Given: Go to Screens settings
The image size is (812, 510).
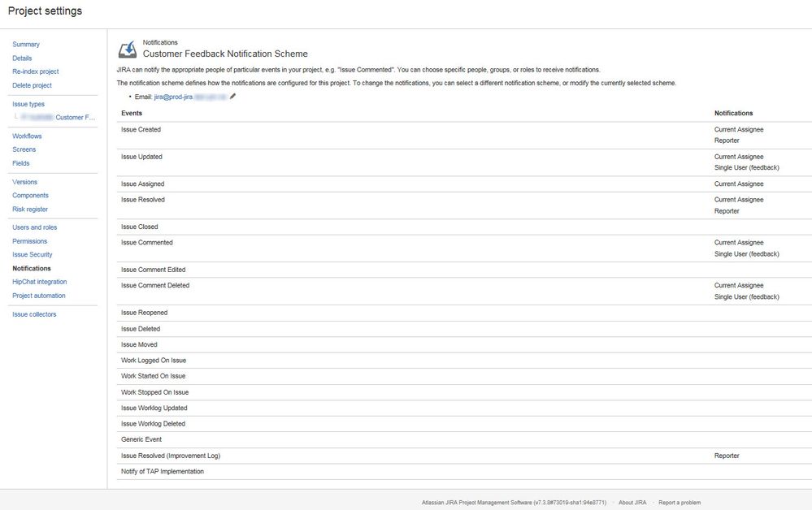Looking at the screenshot, I should tap(24, 149).
